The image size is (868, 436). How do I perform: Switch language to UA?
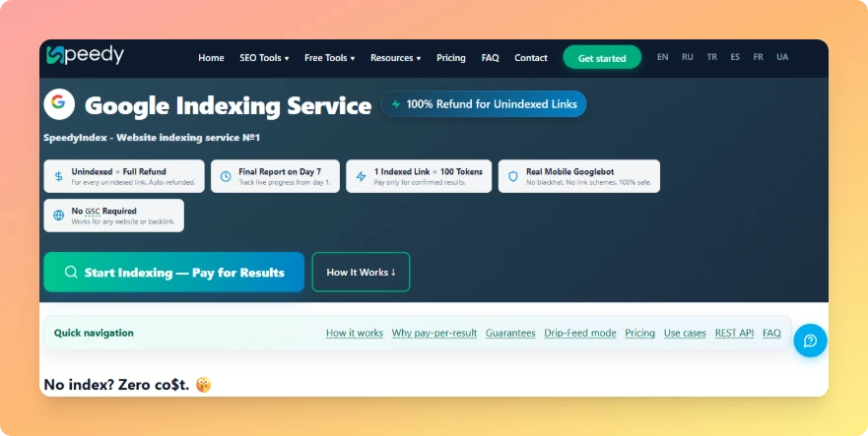coord(782,57)
